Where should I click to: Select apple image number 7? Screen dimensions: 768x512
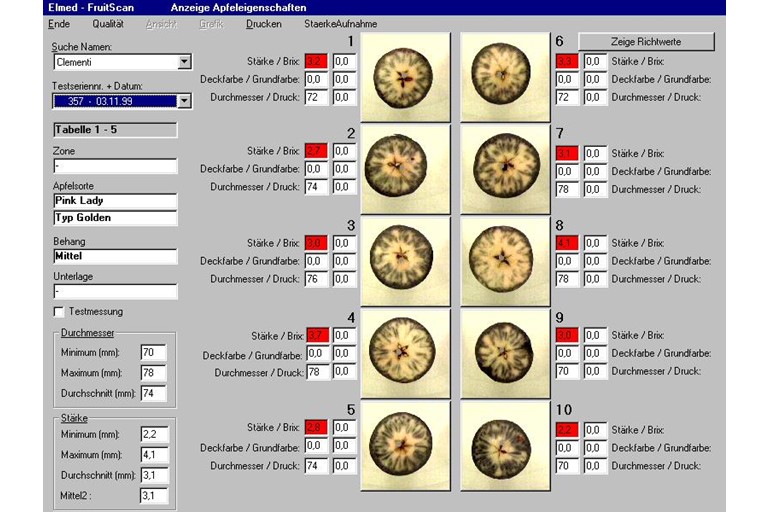pos(505,169)
